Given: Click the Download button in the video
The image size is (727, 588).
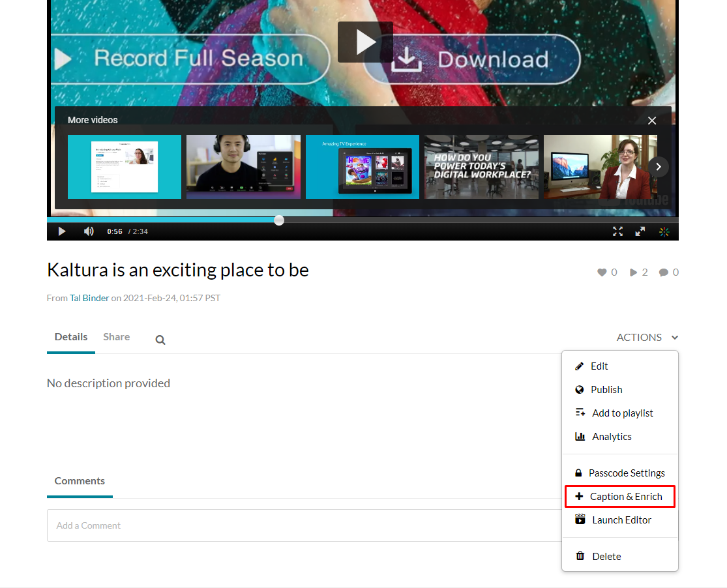Looking at the screenshot, I should pyautogui.click(x=473, y=59).
